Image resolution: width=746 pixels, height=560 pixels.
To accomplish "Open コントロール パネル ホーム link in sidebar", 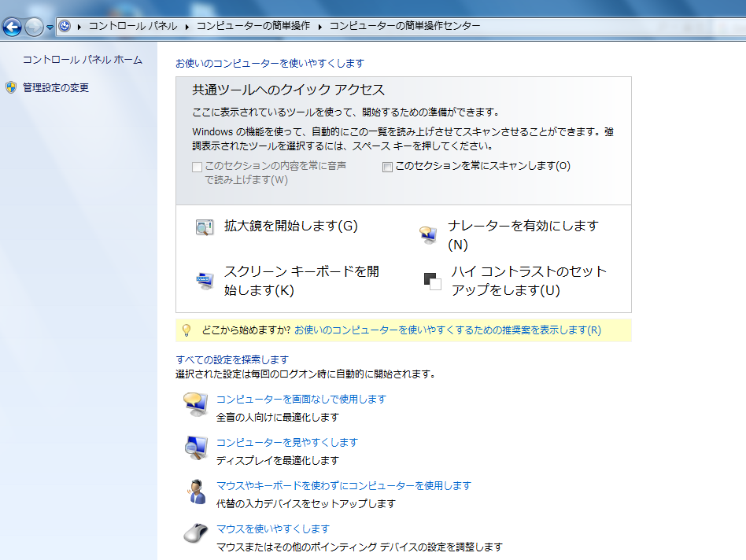I will tap(82, 60).
